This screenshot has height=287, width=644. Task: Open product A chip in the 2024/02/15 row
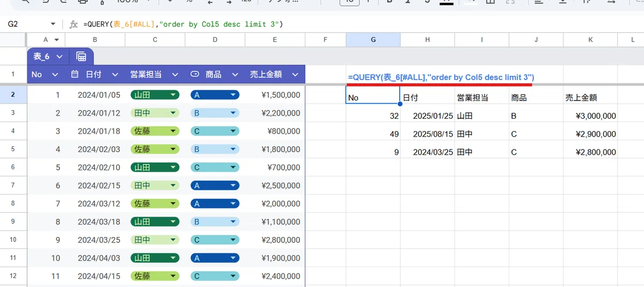pos(215,185)
